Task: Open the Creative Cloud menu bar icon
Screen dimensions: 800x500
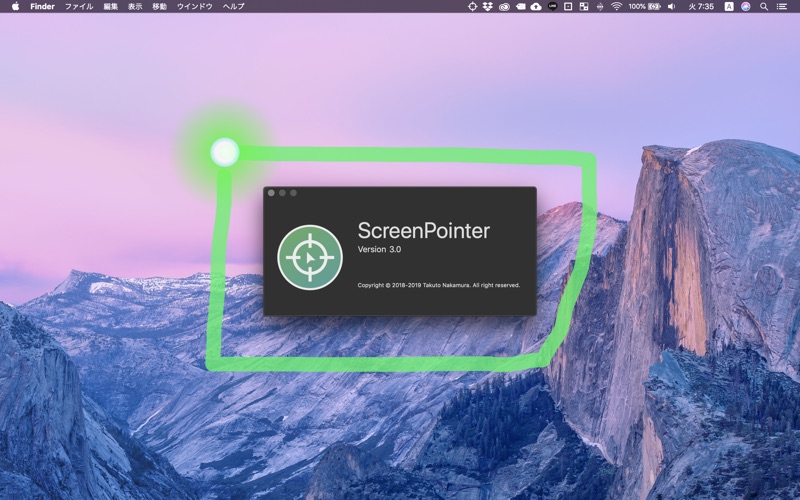Action: 504,6
